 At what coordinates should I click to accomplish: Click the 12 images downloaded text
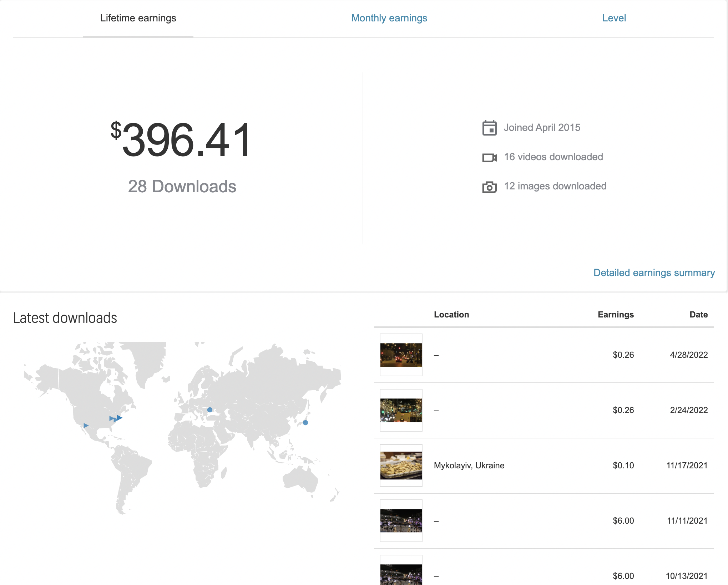[555, 186]
